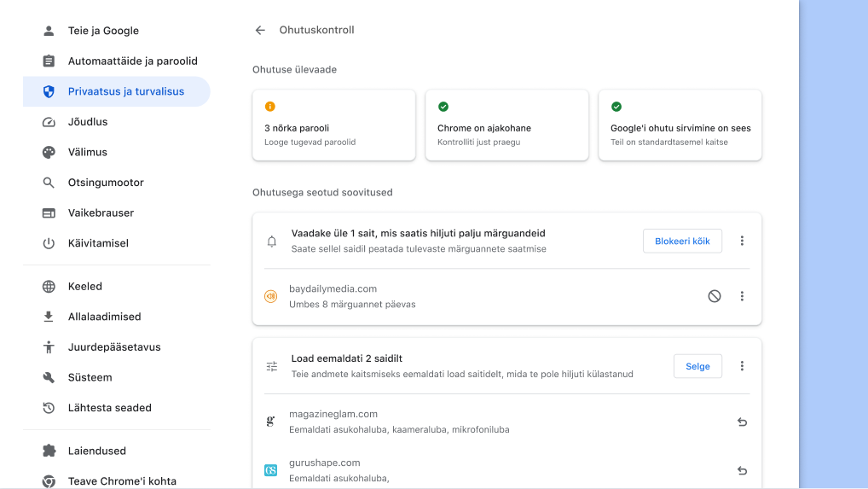Open the 3 nõrka parooli card

click(x=333, y=125)
